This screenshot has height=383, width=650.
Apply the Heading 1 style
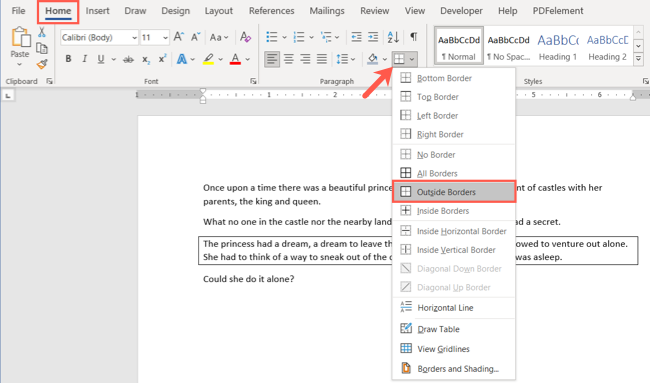pyautogui.click(x=558, y=46)
